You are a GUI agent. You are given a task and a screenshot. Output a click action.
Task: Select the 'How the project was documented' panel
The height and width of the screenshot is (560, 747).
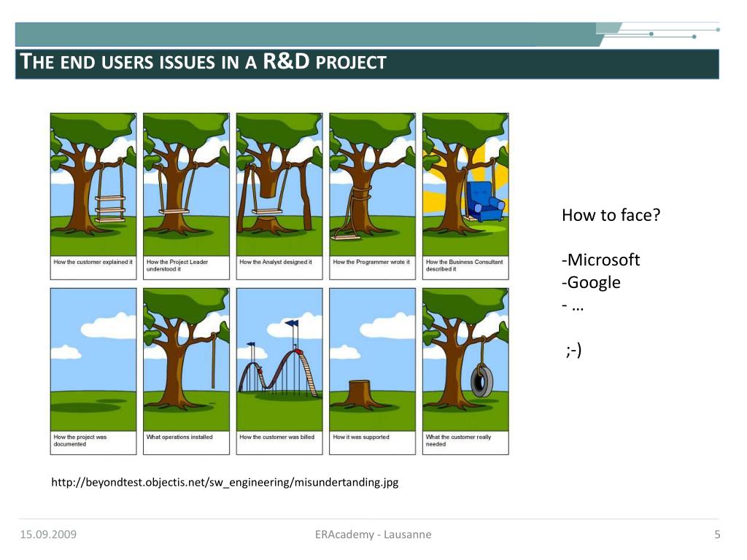93,371
